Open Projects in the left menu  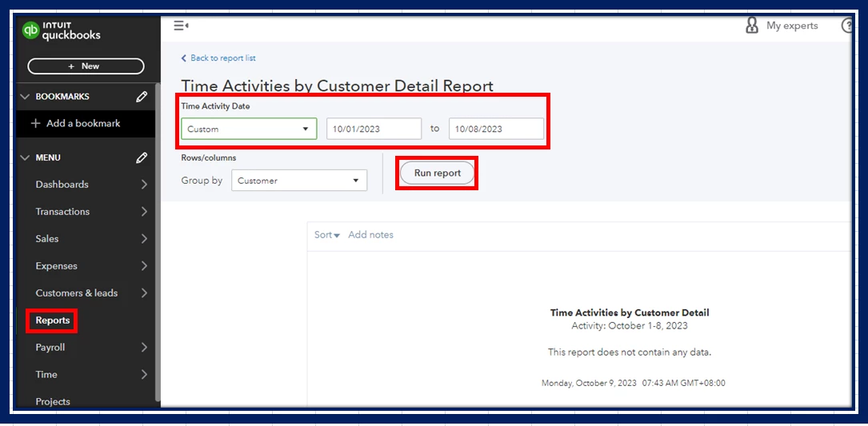click(x=53, y=402)
